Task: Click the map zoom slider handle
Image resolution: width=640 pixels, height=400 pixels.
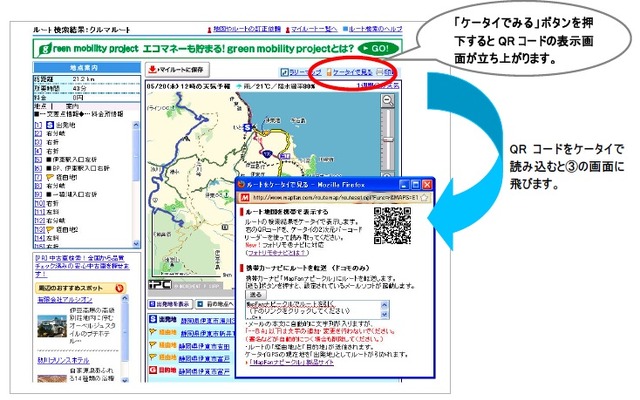Action: coord(388,140)
